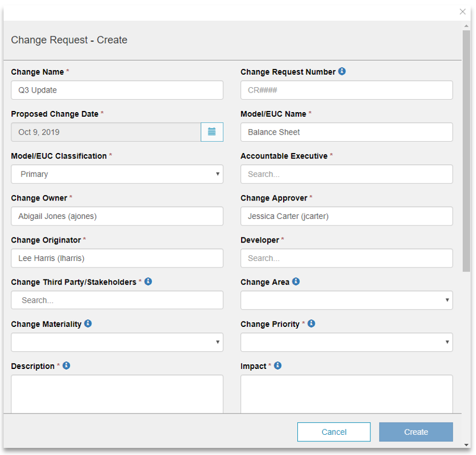Click the Change Area info icon
This screenshot has height=455, width=476.
click(x=296, y=282)
